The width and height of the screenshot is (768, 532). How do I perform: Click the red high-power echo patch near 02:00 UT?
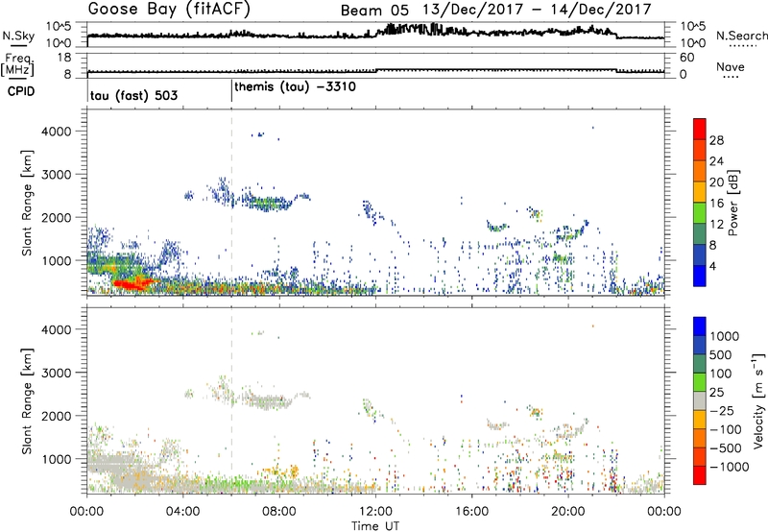point(132,283)
